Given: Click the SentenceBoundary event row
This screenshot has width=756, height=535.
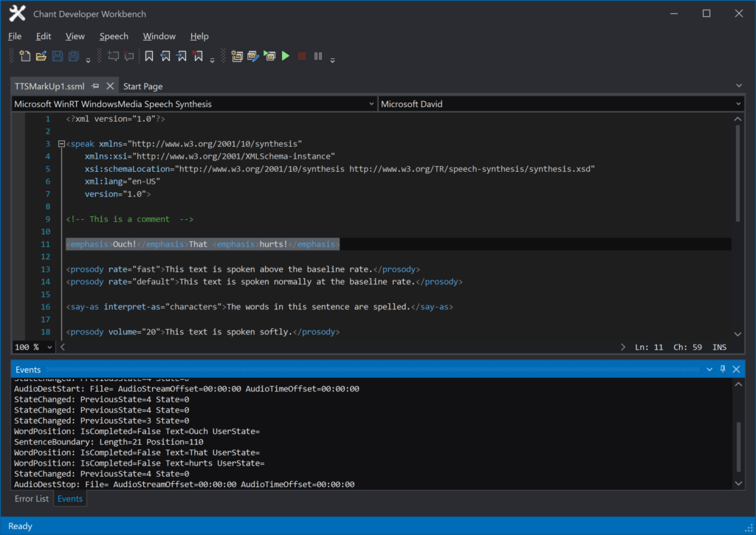Looking at the screenshot, I should pyautogui.click(x=109, y=442).
